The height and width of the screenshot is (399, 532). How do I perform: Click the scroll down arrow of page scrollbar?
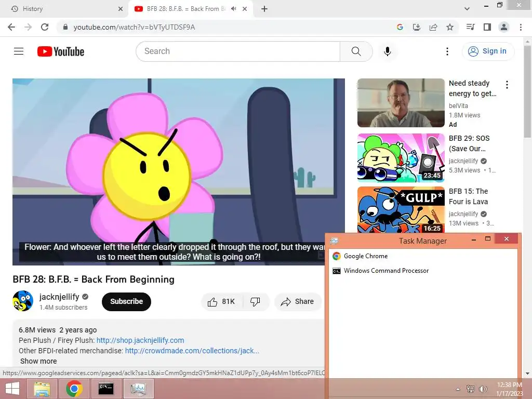(x=527, y=374)
